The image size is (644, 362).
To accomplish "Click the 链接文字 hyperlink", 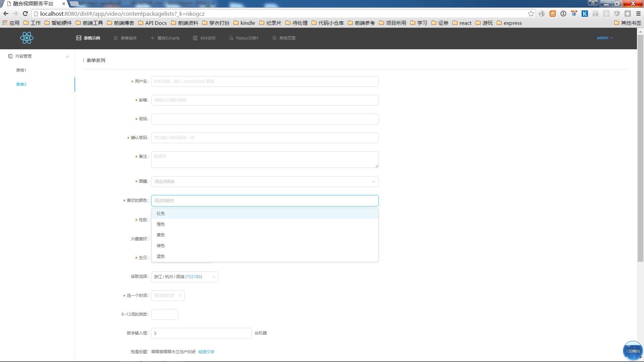I will [x=206, y=352].
